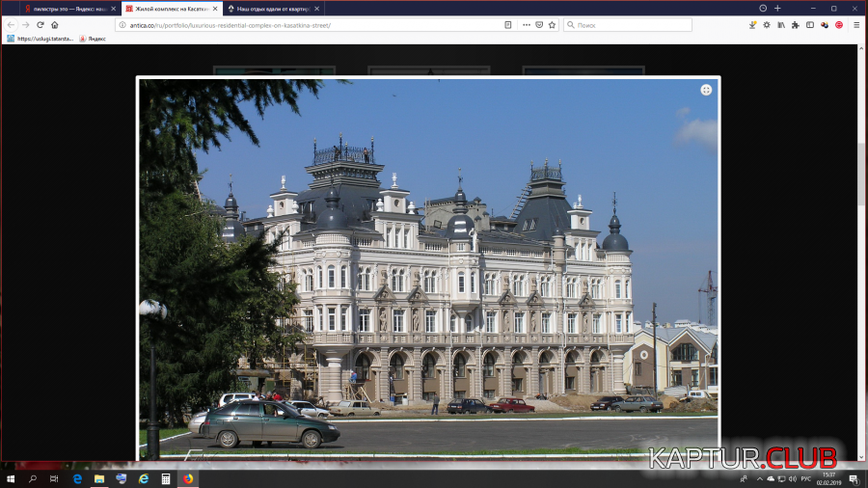This screenshot has height=488, width=868.
Task: Close the "пилястры это" tab
Action: [x=114, y=9]
